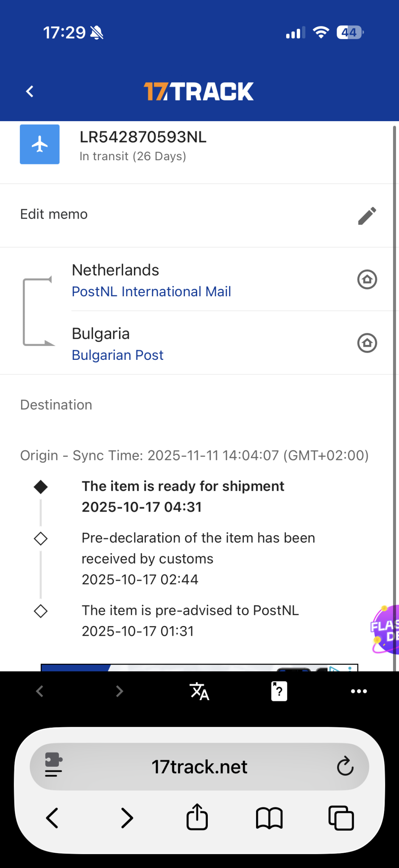Open the page extensions menu in address bar
Screen dimensions: 399x868
[53, 766]
